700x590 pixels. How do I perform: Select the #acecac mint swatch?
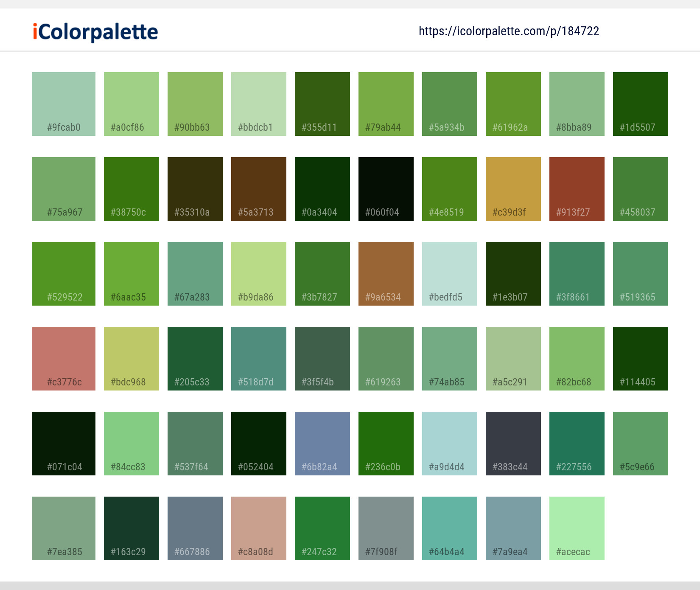click(x=577, y=528)
